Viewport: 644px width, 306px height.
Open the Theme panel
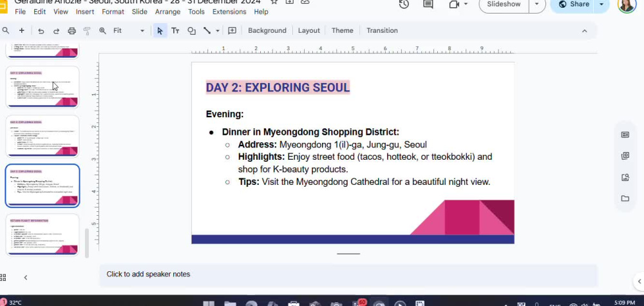pos(342,30)
